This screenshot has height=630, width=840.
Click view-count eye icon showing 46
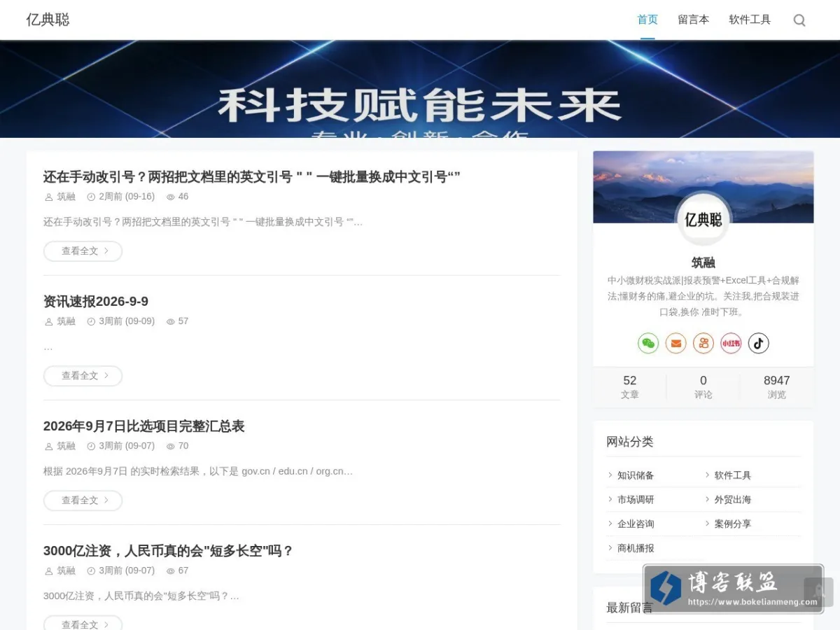170,197
